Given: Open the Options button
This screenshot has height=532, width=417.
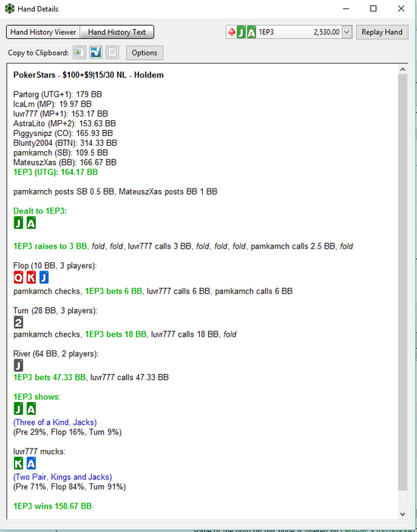Looking at the screenshot, I should click(x=144, y=53).
